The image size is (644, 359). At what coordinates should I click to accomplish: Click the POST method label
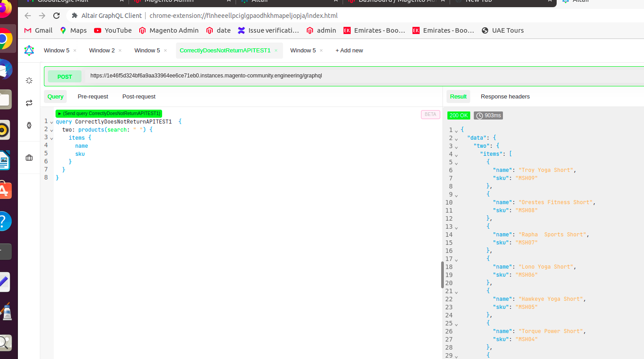(x=64, y=76)
